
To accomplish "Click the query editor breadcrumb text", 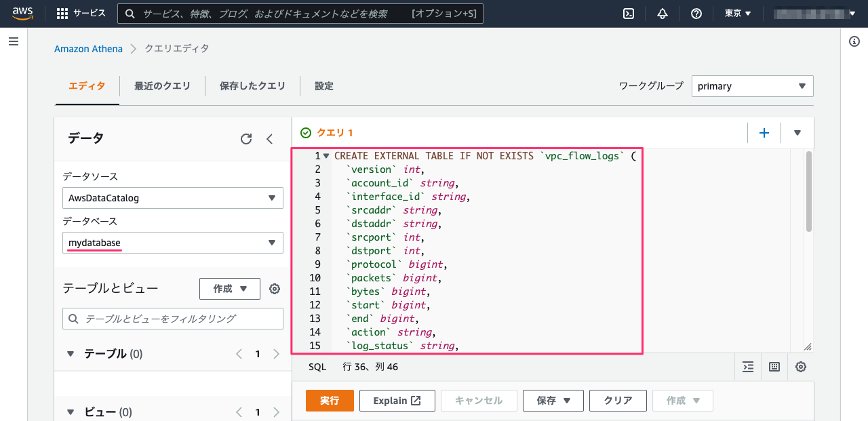I will [x=177, y=49].
